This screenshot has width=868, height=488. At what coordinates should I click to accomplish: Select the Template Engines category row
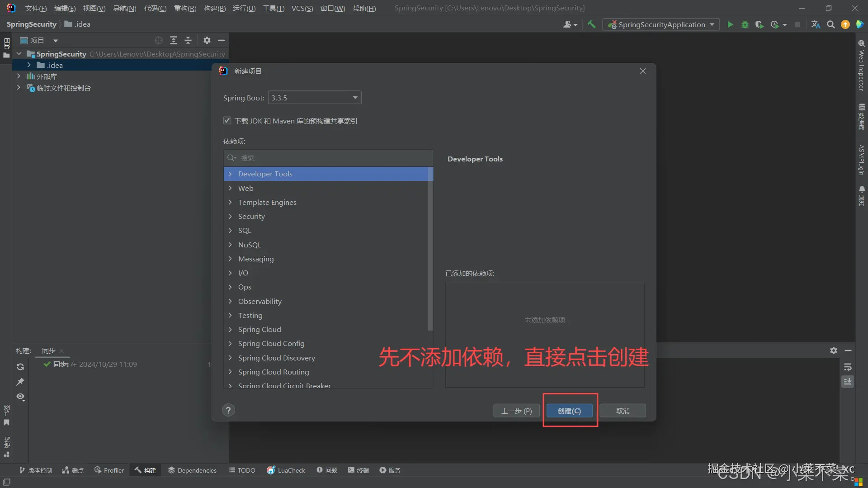pyautogui.click(x=326, y=202)
